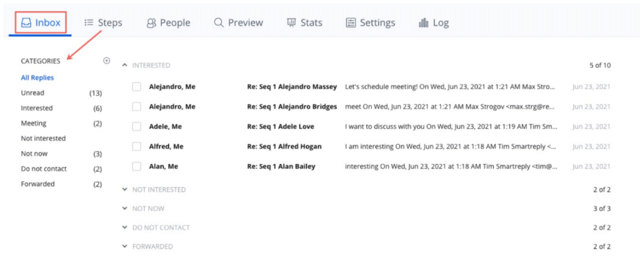
Task: Switch to the Steps tab
Action: pos(109,23)
